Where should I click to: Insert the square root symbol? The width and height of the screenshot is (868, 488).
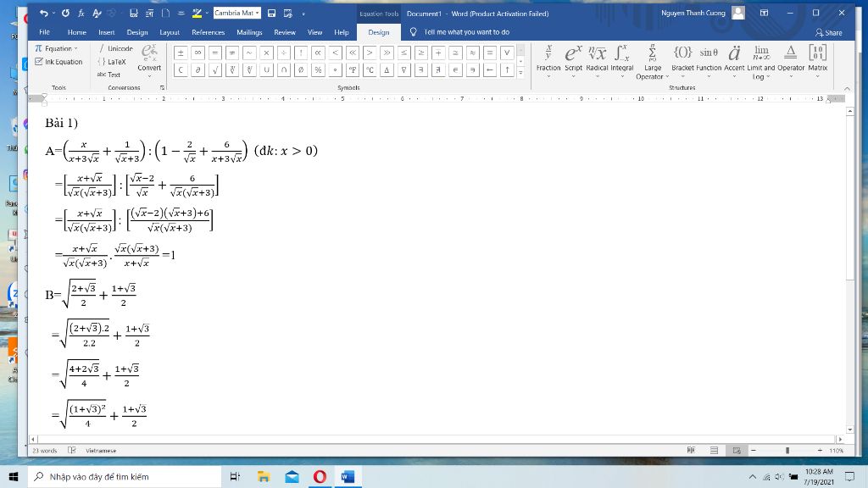(x=214, y=69)
